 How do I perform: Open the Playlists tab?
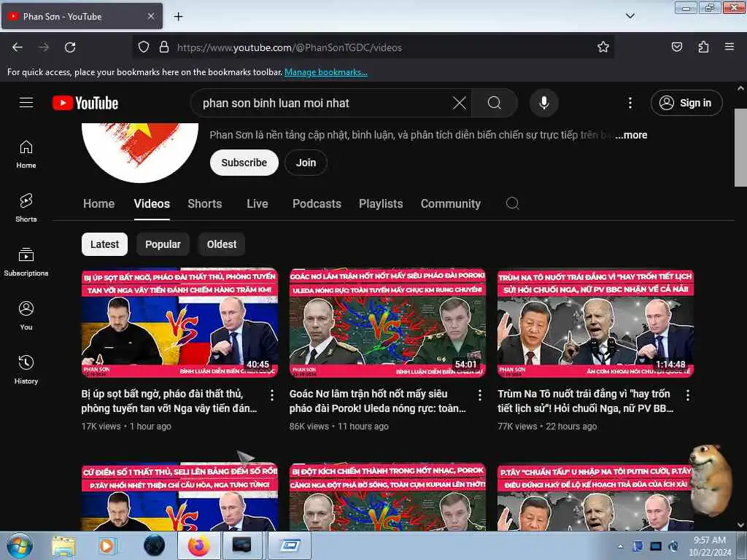pos(381,204)
